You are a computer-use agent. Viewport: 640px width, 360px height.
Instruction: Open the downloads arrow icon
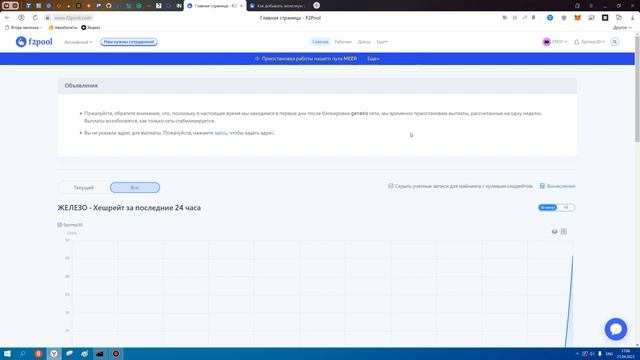point(632,18)
